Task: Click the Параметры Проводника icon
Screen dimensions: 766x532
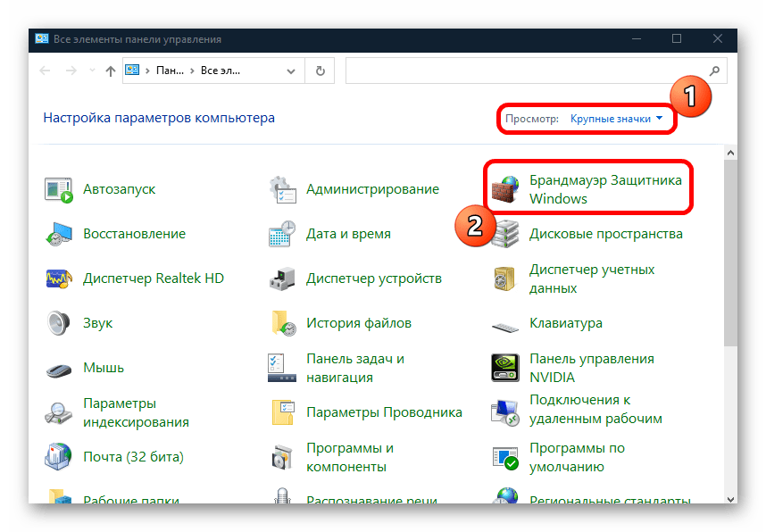Action: pyautogui.click(x=283, y=412)
